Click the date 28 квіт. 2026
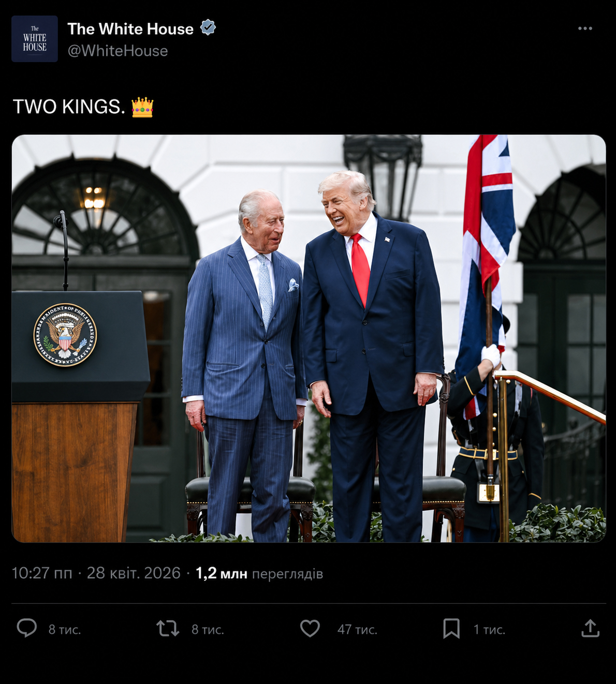This screenshot has width=616, height=684. coord(134,573)
